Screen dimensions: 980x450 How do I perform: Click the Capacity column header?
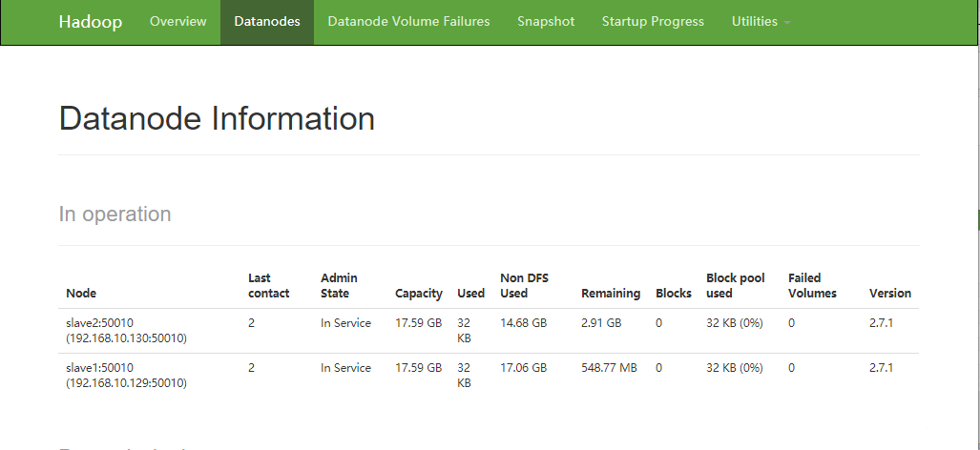(x=419, y=294)
